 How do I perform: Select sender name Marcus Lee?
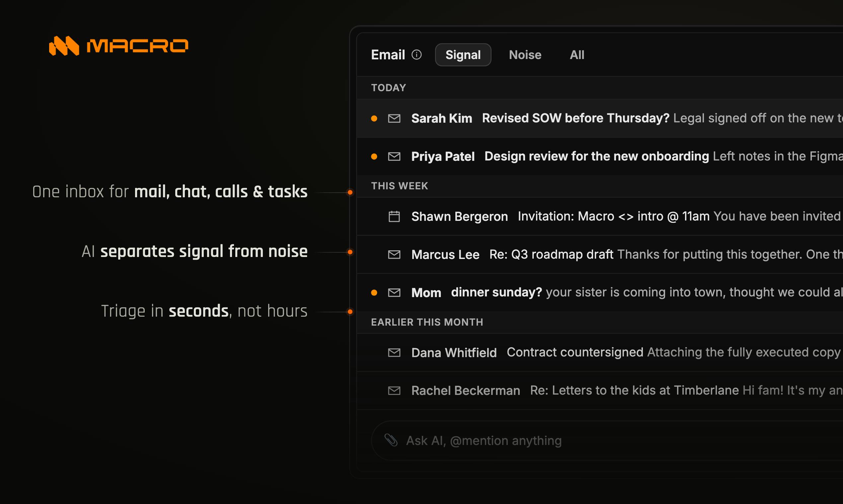445,254
